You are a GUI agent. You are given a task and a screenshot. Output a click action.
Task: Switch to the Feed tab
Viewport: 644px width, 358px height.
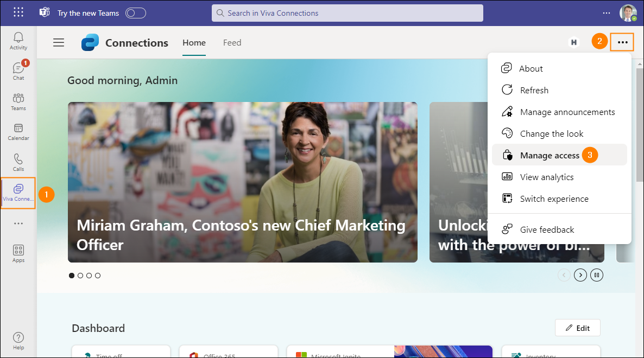tap(232, 42)
